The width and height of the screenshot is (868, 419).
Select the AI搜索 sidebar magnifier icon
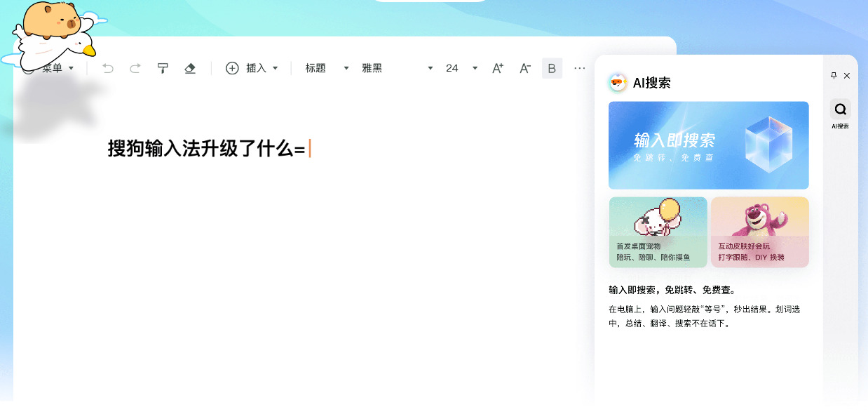pos(840,109)
